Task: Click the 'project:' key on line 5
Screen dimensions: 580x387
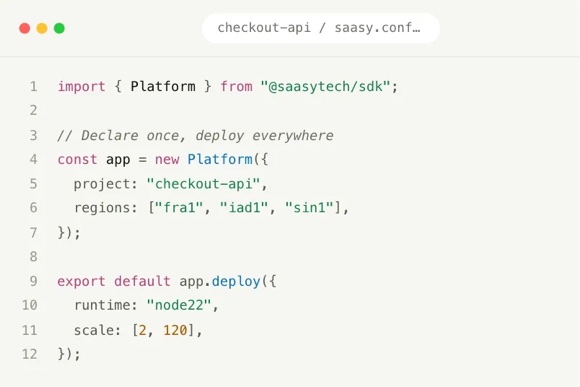Action: (x=105, y=184)
